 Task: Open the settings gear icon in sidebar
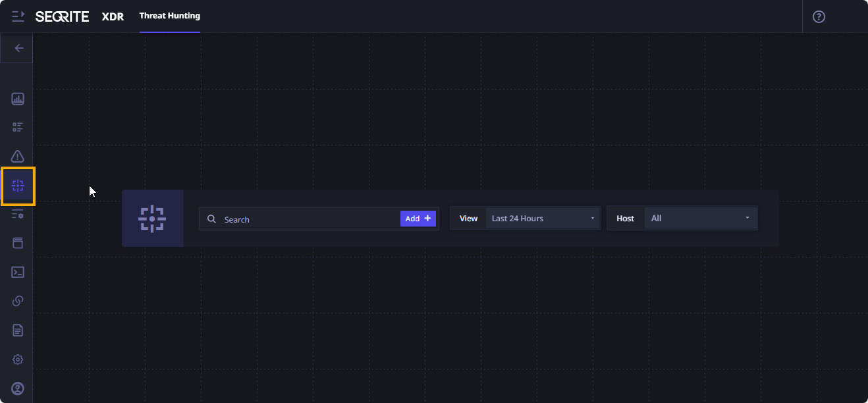point(18,360)
